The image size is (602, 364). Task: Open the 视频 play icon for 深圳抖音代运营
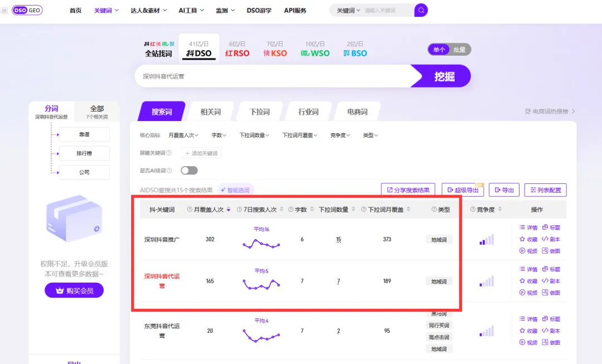(x=522, y=292)
